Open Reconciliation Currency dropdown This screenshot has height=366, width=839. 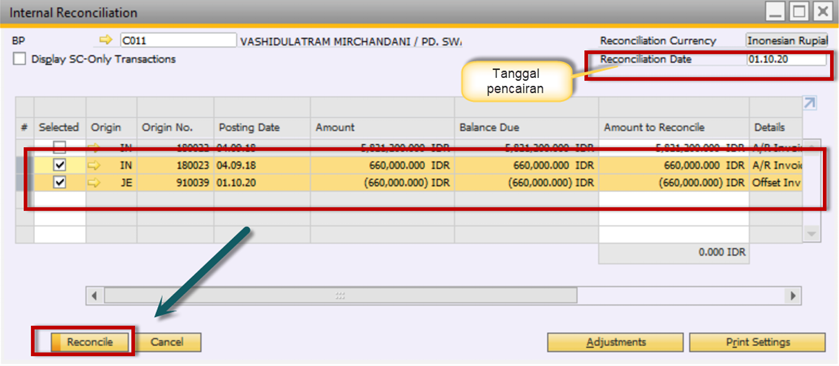point(786,41)
